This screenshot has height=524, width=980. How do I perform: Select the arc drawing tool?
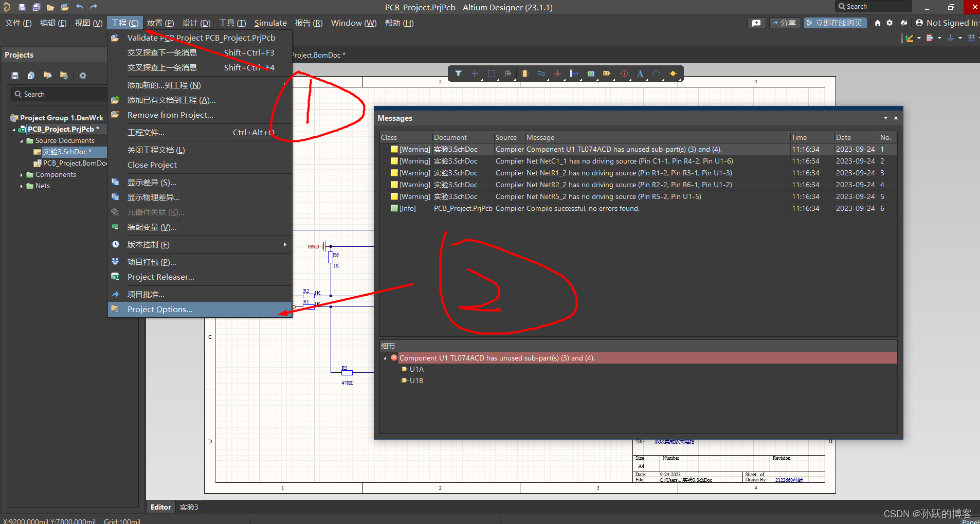click(x=657, y=74)
